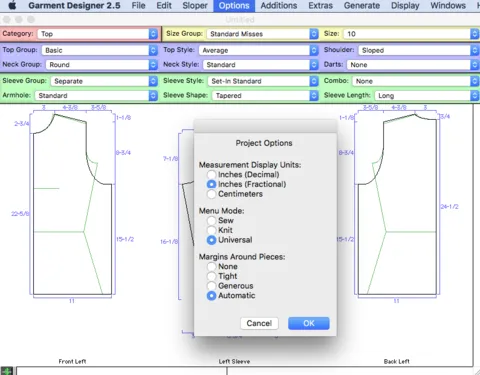Screen dimensions: 480x375
Task: Open the Darts dropdown
Action: coord(413,65)
